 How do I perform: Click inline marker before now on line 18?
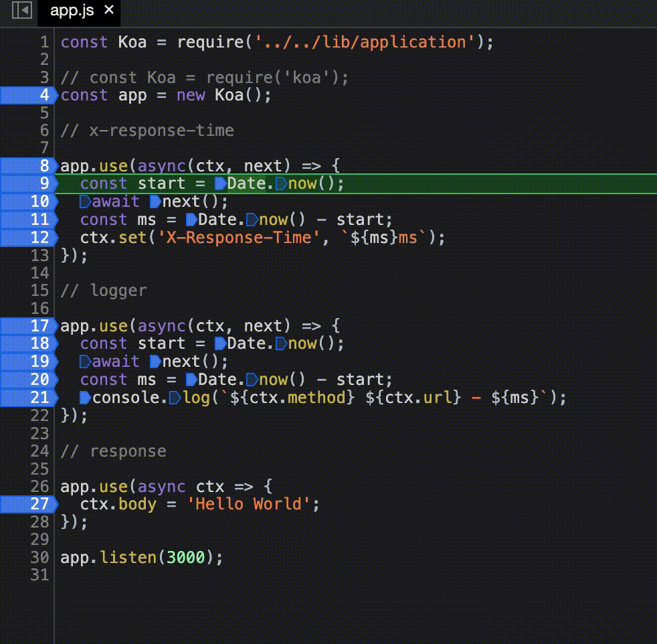(281, 344)
